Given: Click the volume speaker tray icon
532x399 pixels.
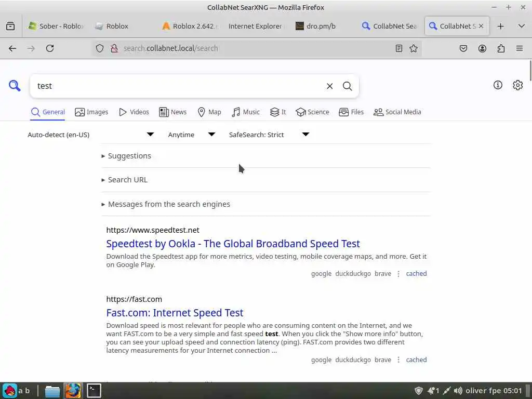Looking at the screenshot, I should (458, 391).
